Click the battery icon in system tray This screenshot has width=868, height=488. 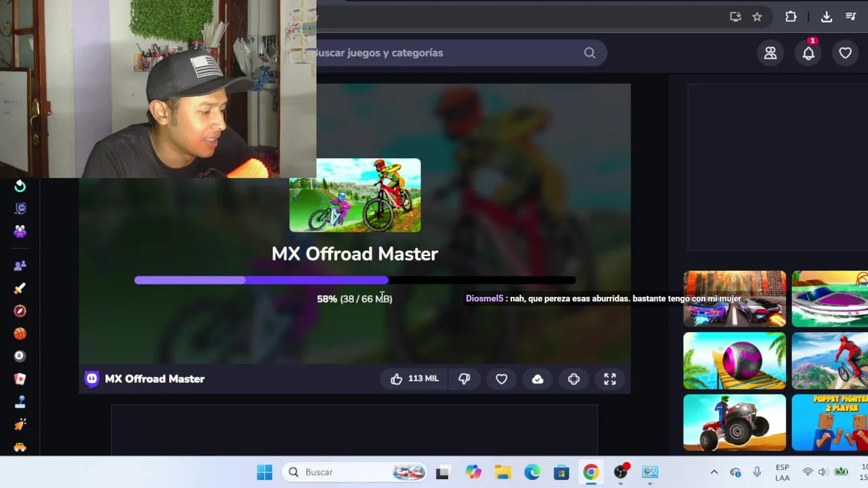click(x=842, y=472)
